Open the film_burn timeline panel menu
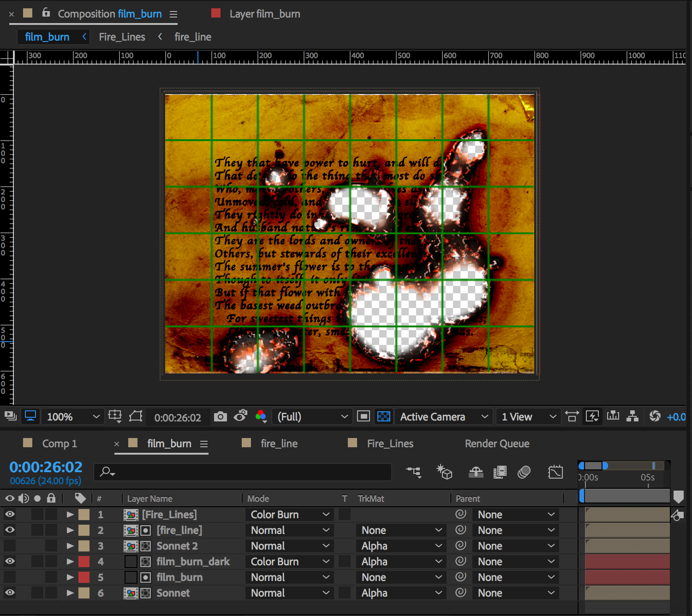 pyautogui.click(x=204, y=444)
